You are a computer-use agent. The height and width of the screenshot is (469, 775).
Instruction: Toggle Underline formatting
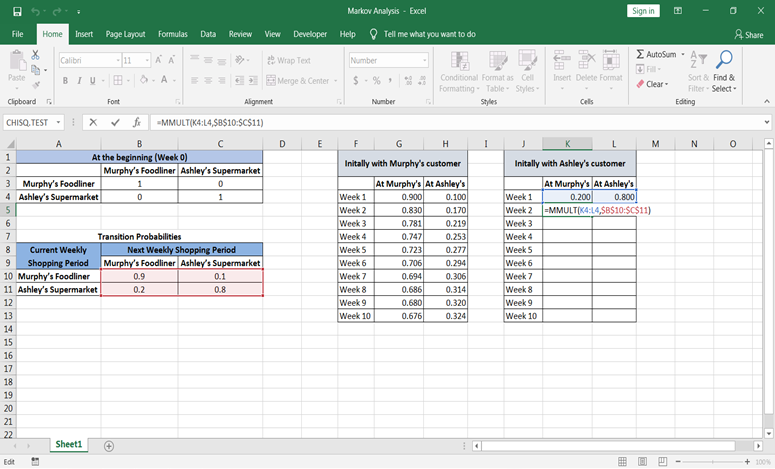[92, 80]
